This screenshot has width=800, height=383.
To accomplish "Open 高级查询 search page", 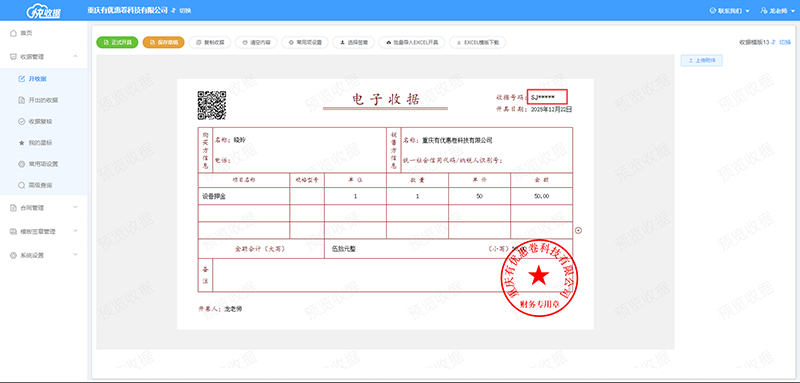I will point(43,185).
